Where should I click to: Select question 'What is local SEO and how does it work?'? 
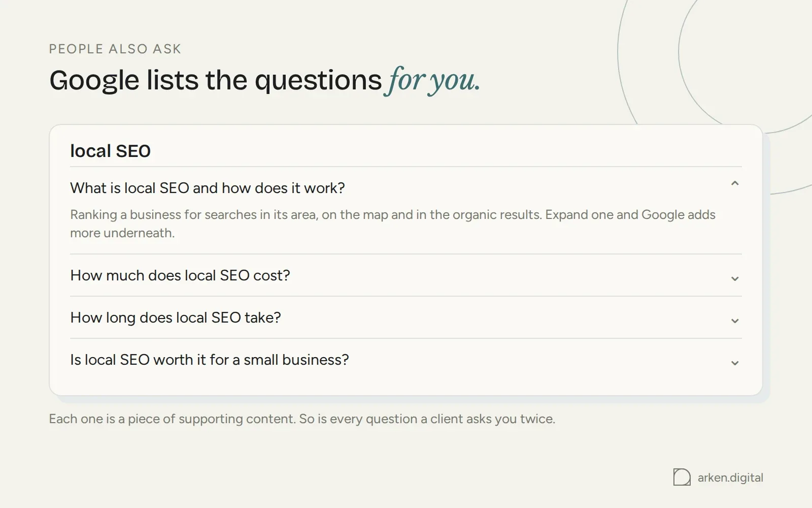[208, 188]
